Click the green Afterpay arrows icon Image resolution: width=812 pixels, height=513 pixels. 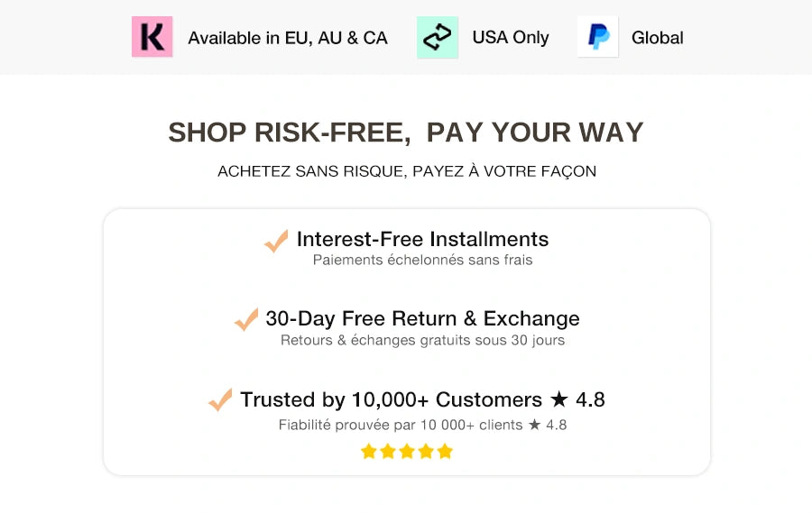[437, 37]
